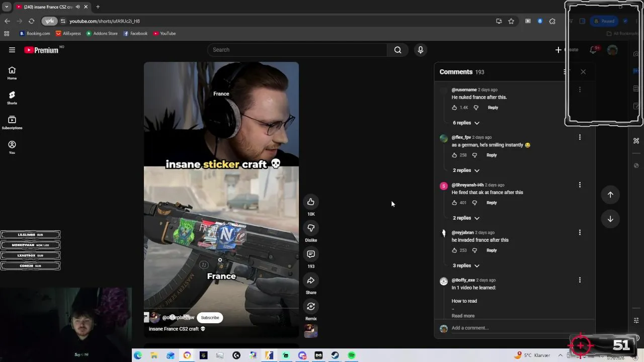The width and height of the screenshot is (644, 362).
Task: Share this Short
Action: (x=311, y=281)
